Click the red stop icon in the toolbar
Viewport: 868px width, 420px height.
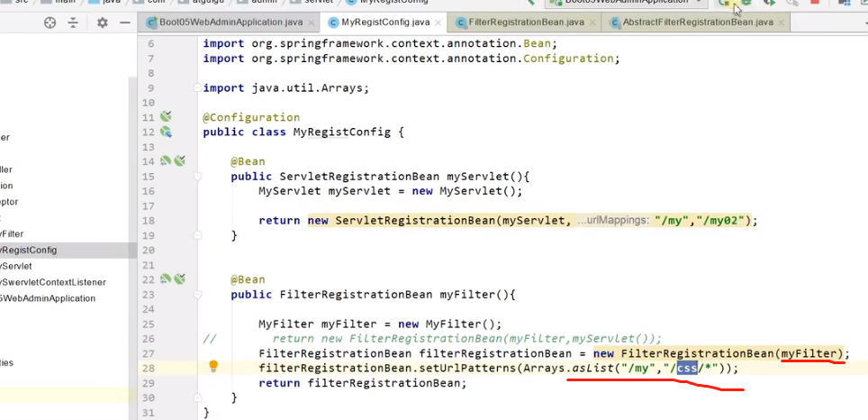click(x=814, y=3)
